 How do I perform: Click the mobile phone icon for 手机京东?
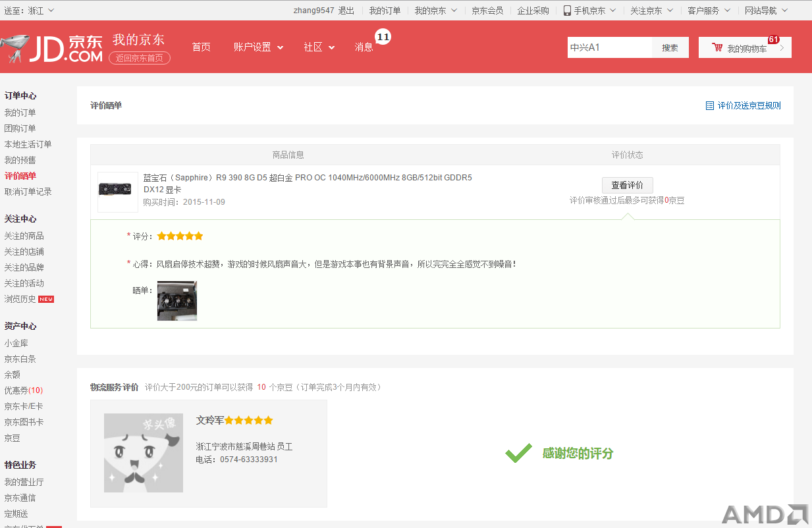click(567, 11)
